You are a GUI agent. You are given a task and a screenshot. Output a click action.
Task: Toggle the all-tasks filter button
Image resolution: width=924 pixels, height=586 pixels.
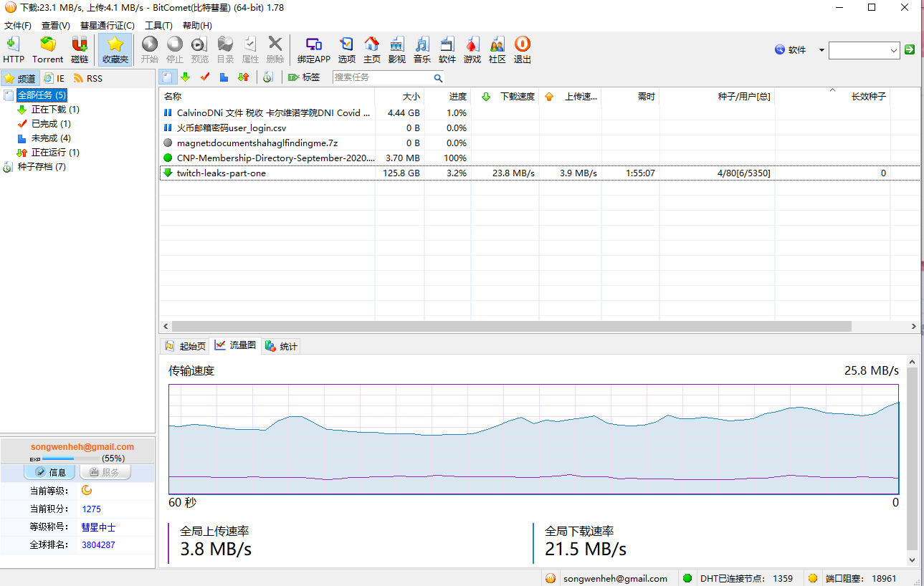click(x=167, y=77)
